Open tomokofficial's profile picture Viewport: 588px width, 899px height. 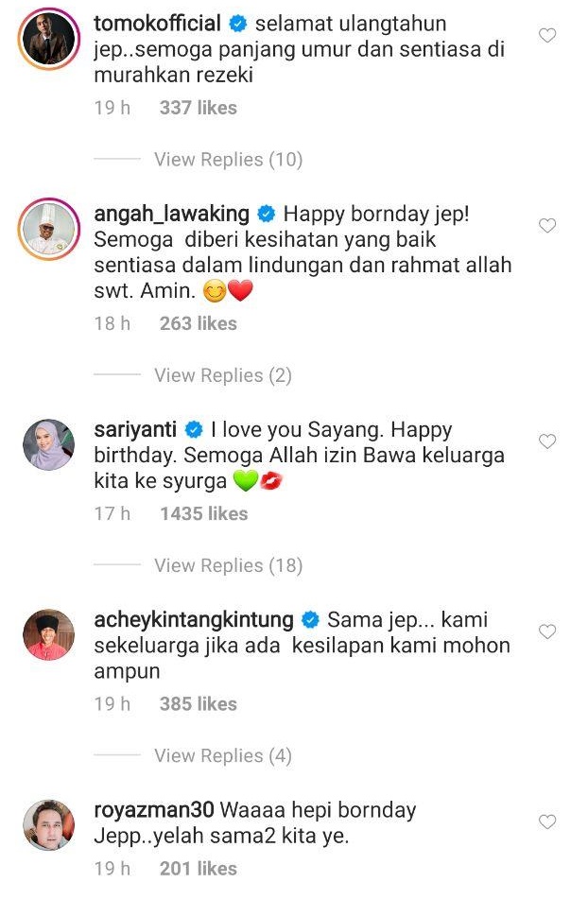click(x=49, y=39)
